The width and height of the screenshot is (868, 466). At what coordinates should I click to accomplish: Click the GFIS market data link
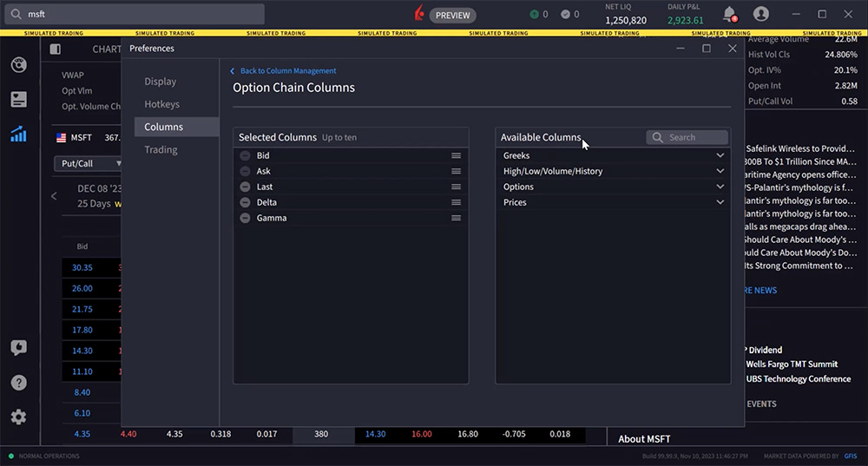click(x=851, y=456)
